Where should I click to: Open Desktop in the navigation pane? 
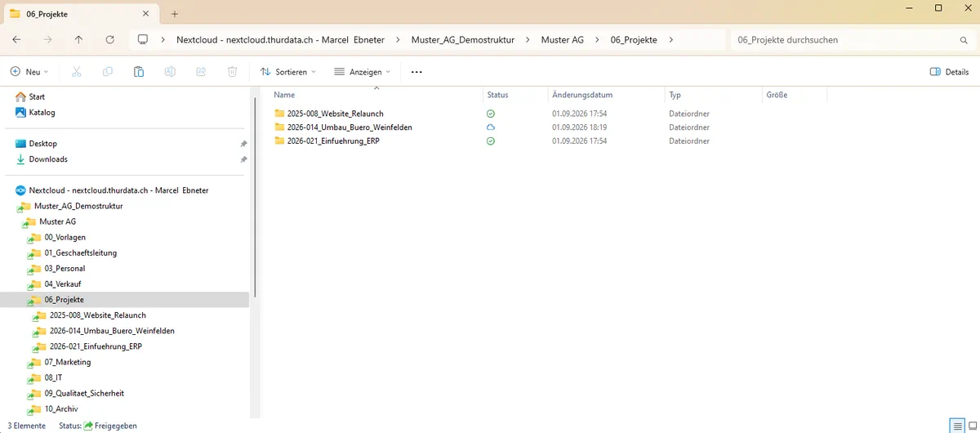[x=42, y=144]
